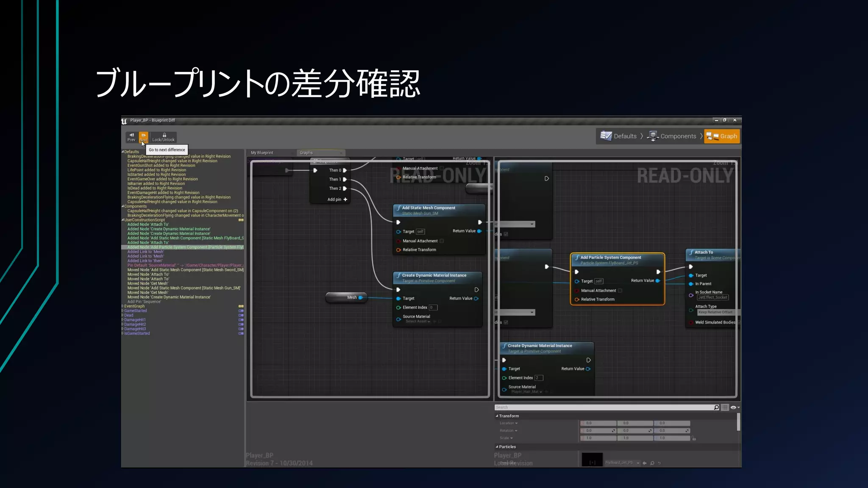This screenshot has height=488, width=868.
Task: Select 'Added Node Add Particle System Component' entry
Action: tap(185, 247)
